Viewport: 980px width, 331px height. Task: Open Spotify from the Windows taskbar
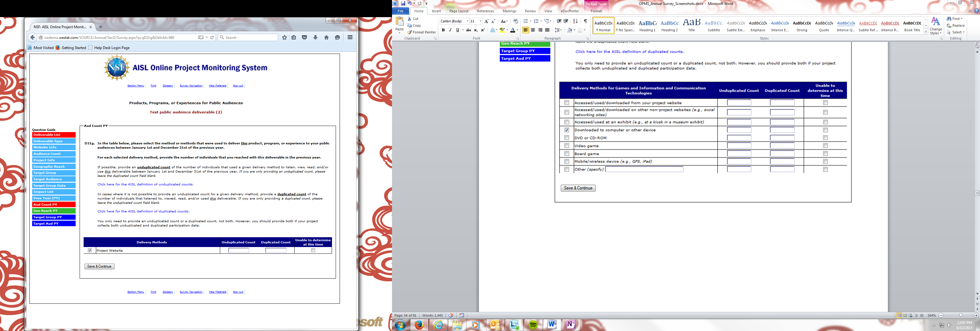[533, 325]
